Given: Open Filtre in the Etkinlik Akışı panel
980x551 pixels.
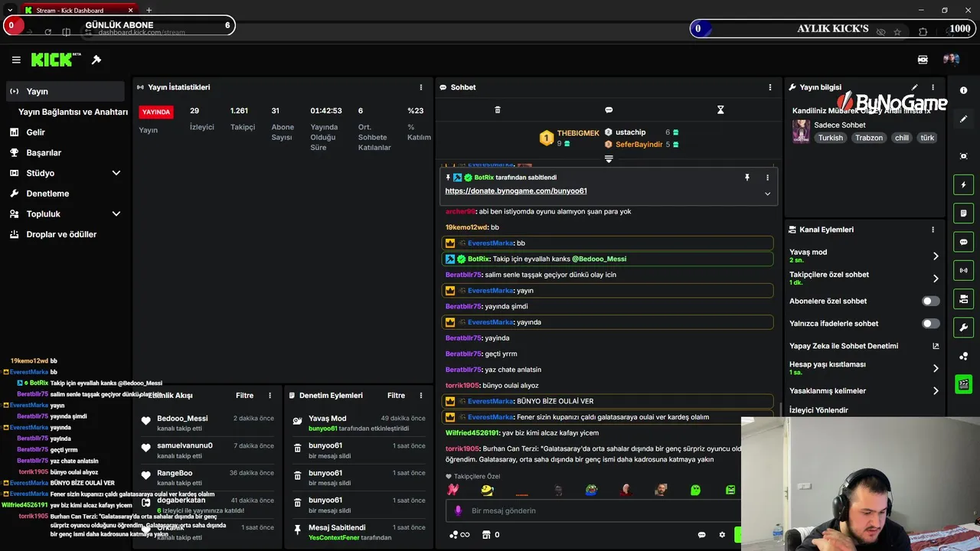Looking at the screenshot, I should tap(244, 396).
